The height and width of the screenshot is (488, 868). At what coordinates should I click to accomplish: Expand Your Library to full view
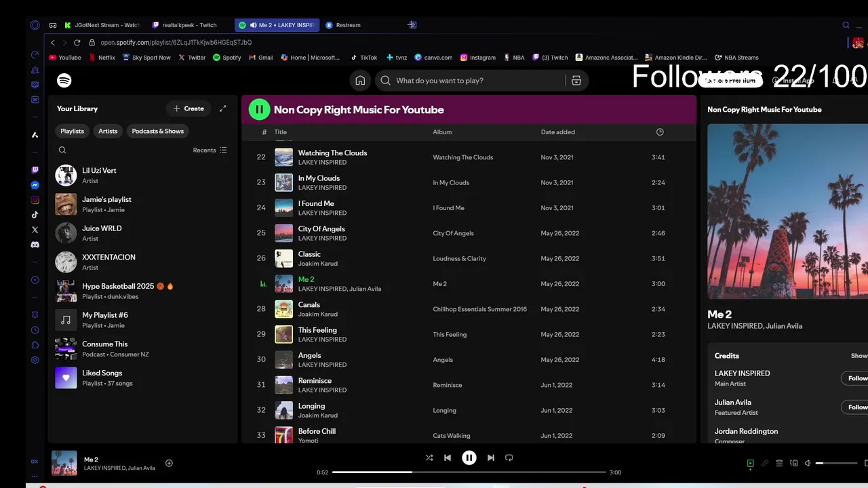pyautogui.click(x=222, y=108)
